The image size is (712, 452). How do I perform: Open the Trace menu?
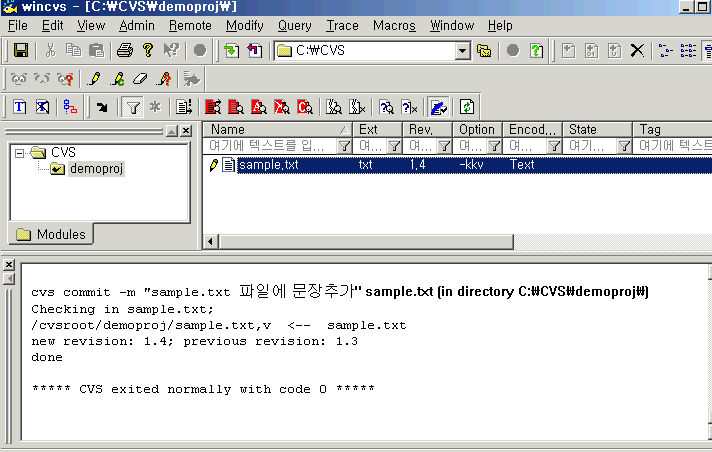tap(342, 25)
